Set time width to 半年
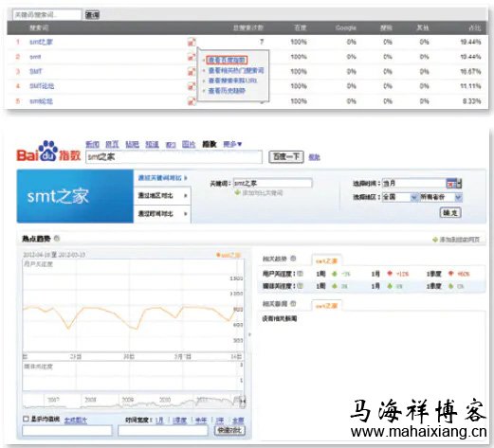The height and width of the screenshot is (448, 494). pos(201,421)
